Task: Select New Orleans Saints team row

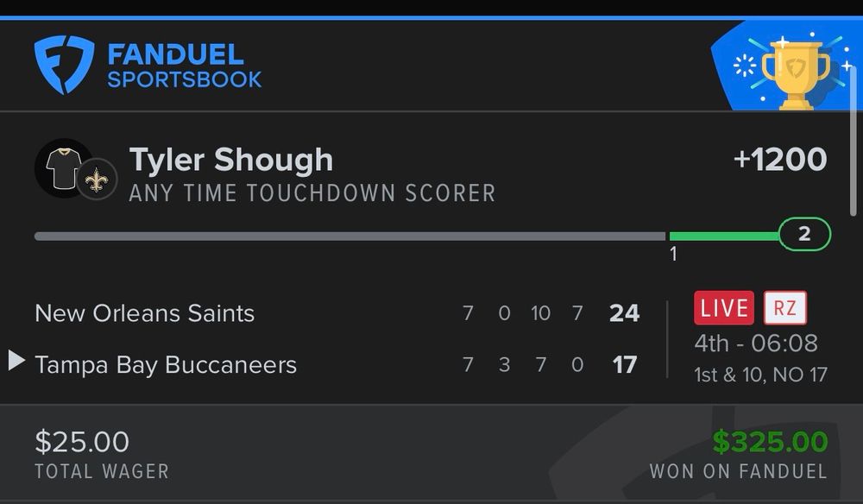Action: tap(144, 313)
